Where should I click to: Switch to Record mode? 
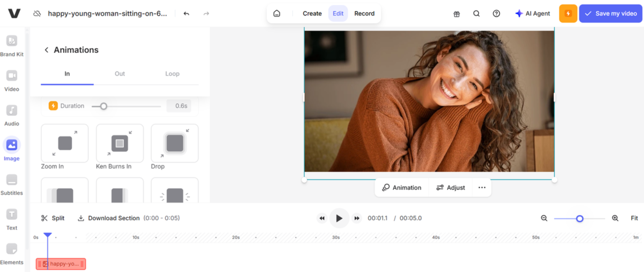[x=364, y=13]
